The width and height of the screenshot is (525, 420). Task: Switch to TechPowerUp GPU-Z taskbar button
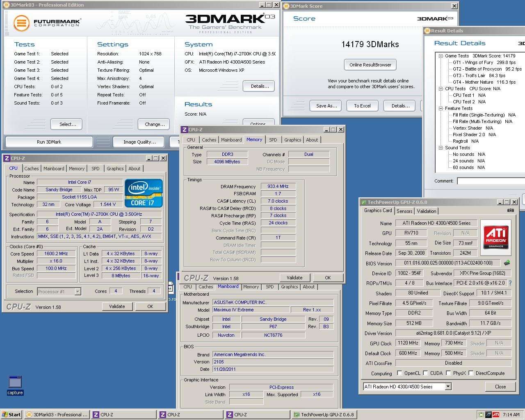324,415
